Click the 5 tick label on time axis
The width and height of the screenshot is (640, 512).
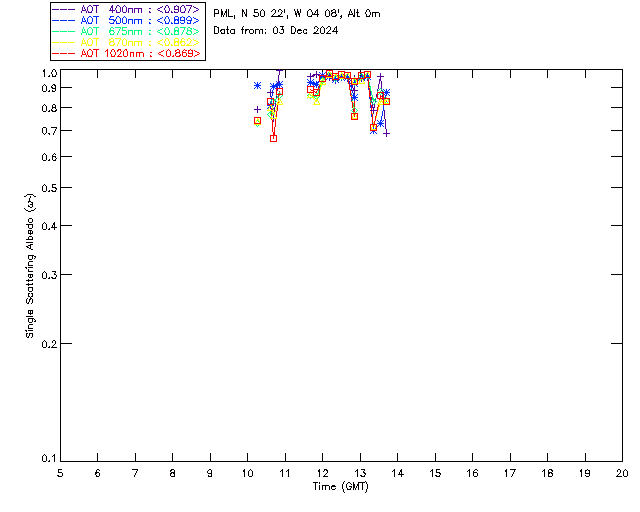tap(60, 473)
